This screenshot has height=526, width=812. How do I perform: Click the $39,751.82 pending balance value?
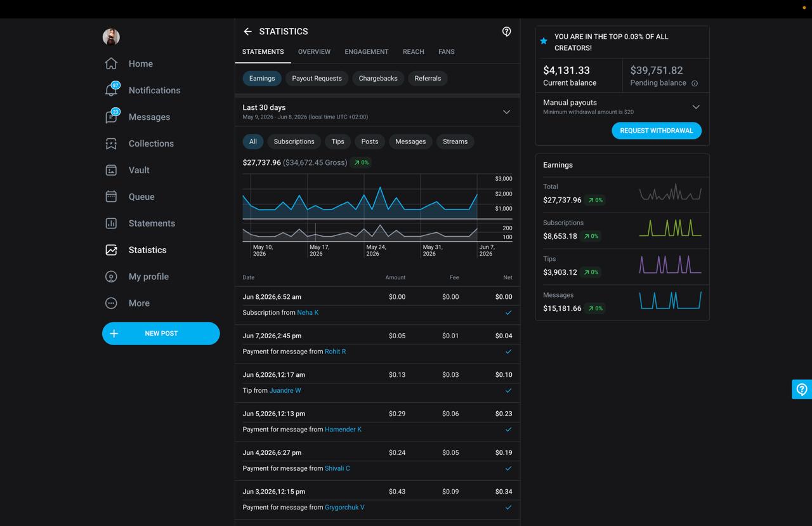(x=657, y=70)
